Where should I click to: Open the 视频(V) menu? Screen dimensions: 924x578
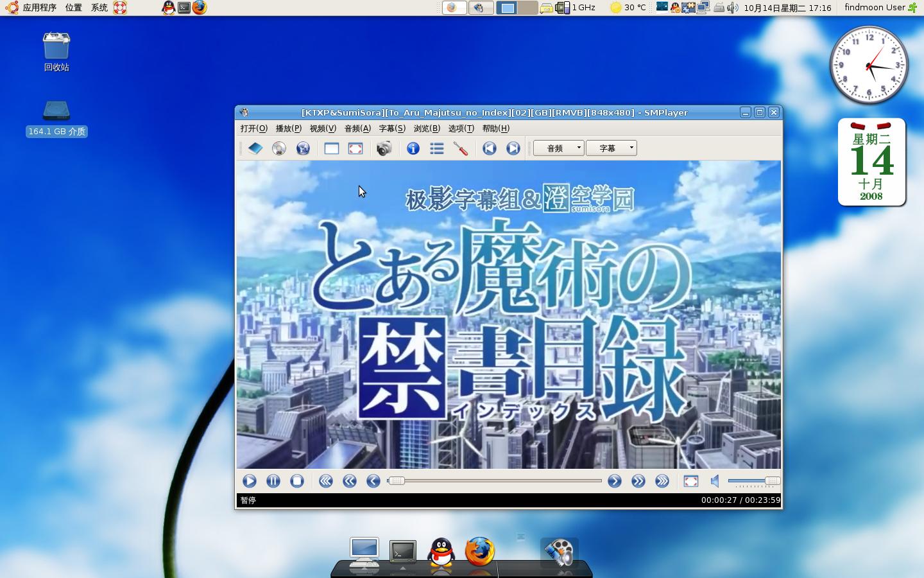click(x=323, y=128)
